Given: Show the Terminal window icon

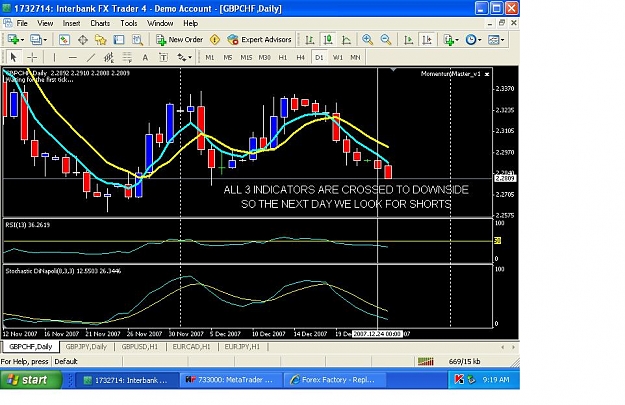Looking at the screenshot, I should (x=119, y=39).
